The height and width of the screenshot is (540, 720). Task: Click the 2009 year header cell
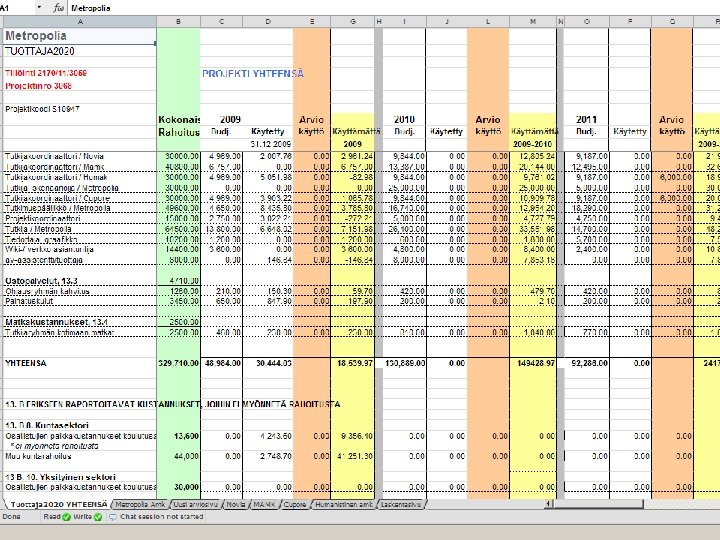pyautogui.click(x=230, y=119)
